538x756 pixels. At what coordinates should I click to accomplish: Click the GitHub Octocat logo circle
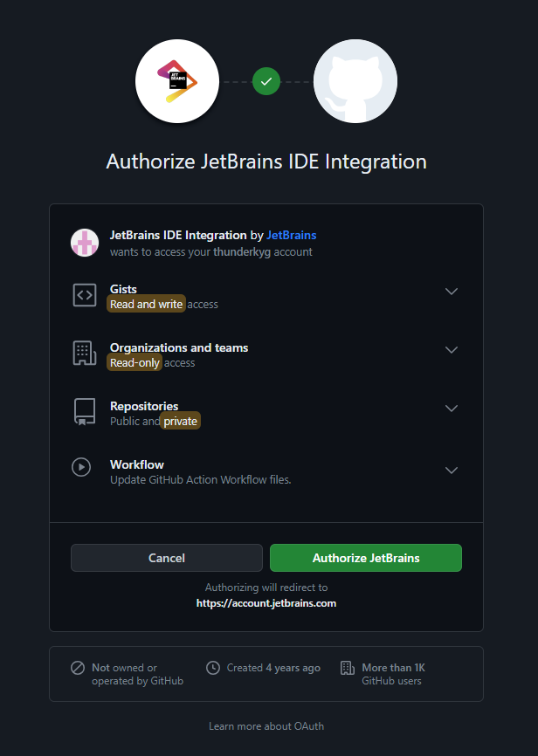pyautogui.click(x=355, y=81)
